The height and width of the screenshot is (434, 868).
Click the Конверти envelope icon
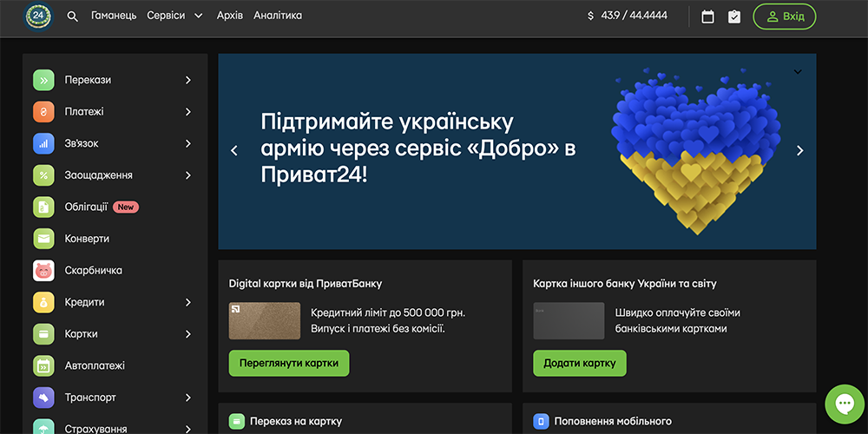(44, 239)
